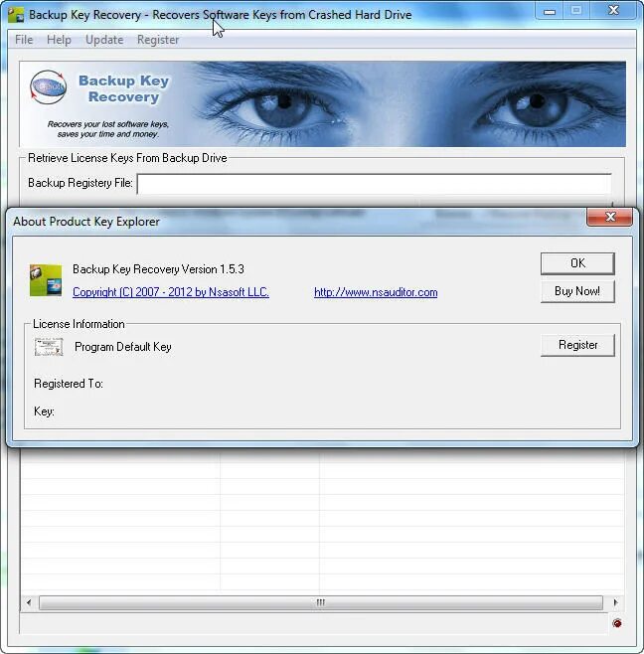Viewport: 644px width, 654px height.
Task: Click the horizontal scrollbar right arrow
Action: point(615,602)
